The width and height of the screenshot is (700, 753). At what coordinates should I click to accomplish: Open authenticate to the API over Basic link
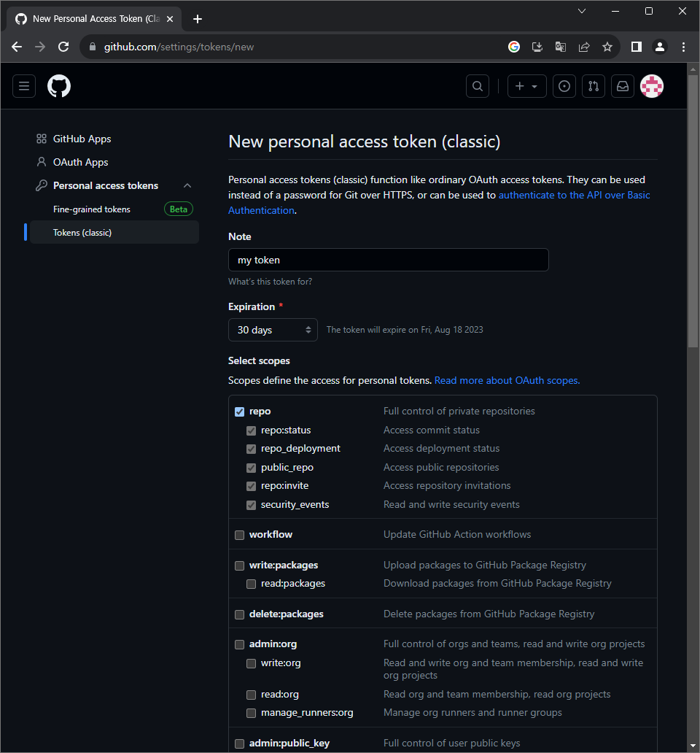point(575,195)
